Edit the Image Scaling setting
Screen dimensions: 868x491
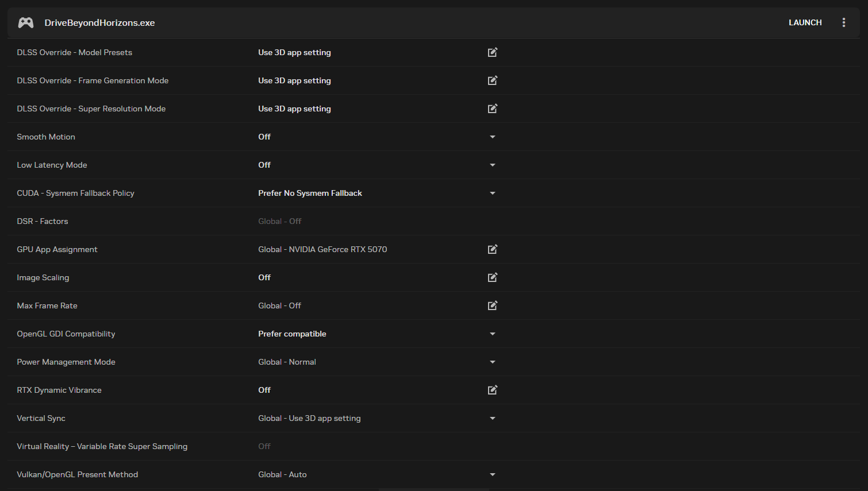[493, 277]
